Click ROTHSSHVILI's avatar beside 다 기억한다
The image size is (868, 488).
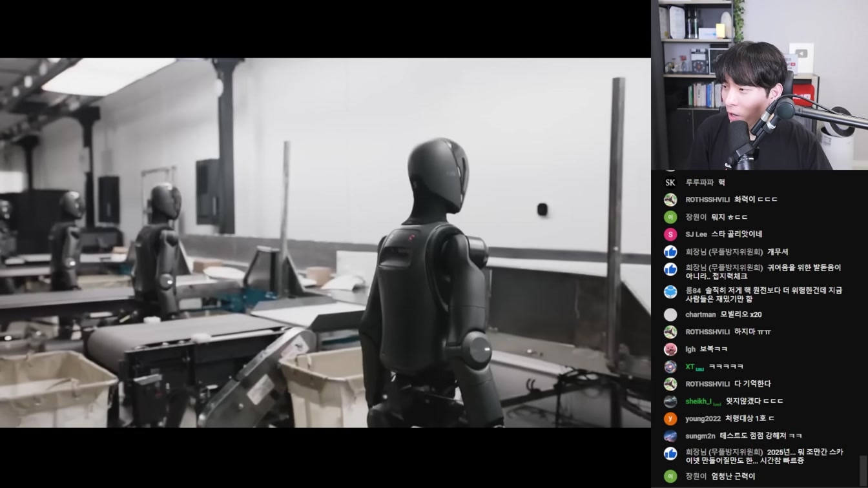pyautogui.click(x=670, y=384)
